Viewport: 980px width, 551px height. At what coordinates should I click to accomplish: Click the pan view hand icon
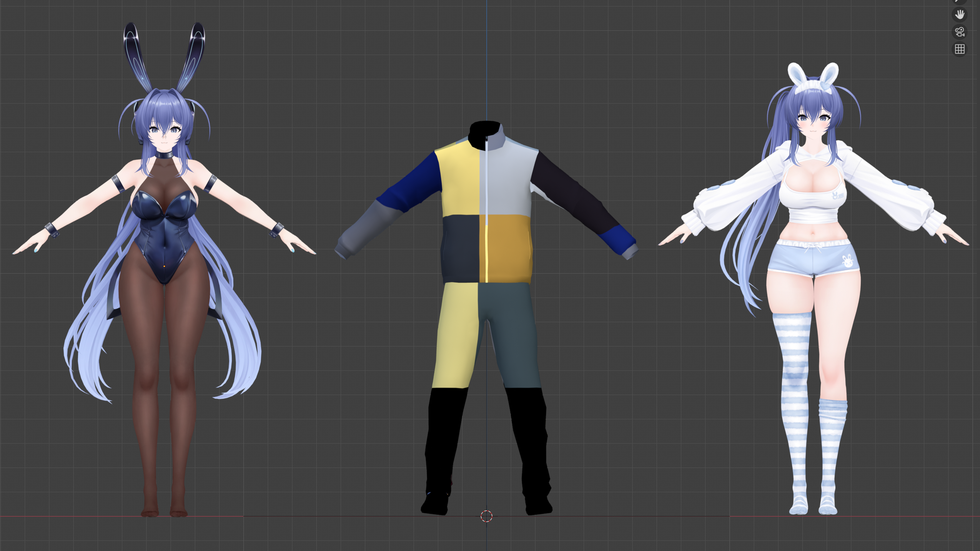(x=960, y=15)
